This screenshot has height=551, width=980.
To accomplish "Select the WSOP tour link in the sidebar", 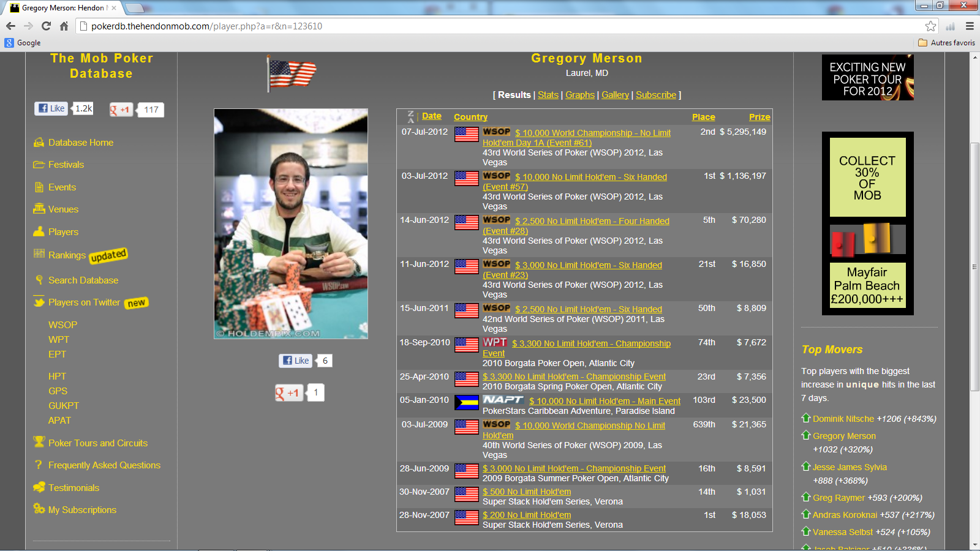I will coord(62,325).
